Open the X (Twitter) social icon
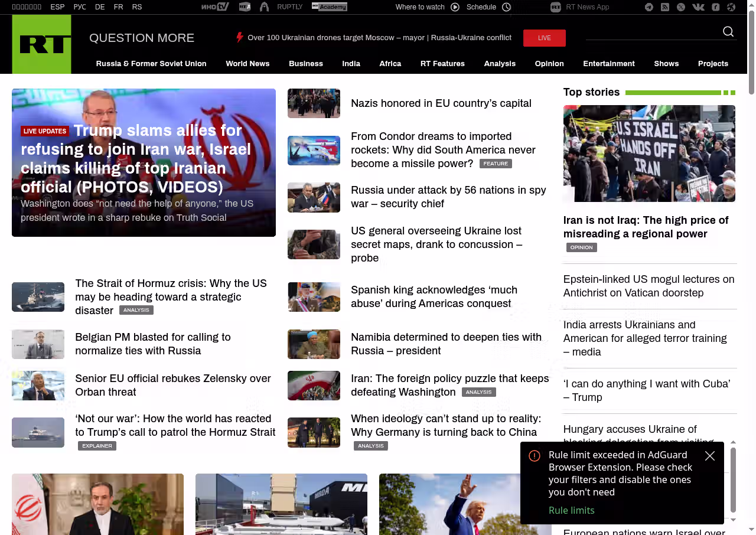 click(681, 7)
